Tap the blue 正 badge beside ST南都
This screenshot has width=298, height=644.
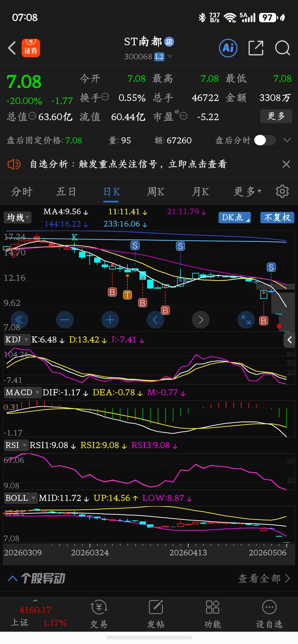(x=169, y=42)
